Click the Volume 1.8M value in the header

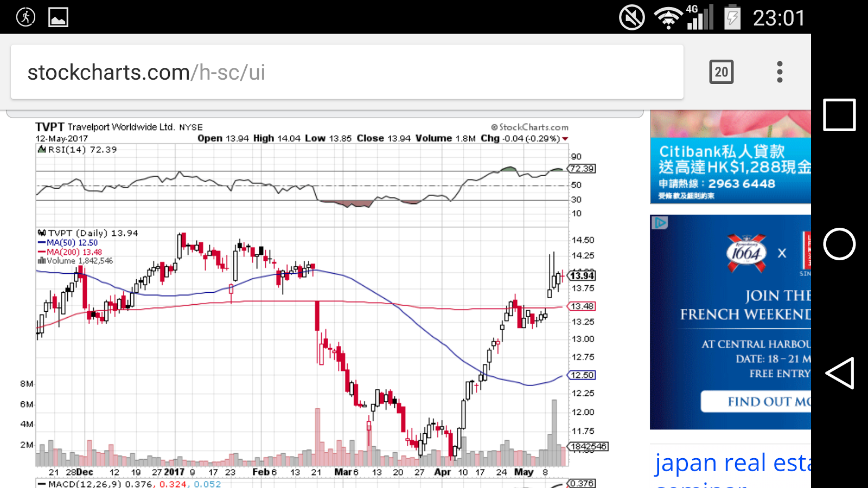coord(445,138)
